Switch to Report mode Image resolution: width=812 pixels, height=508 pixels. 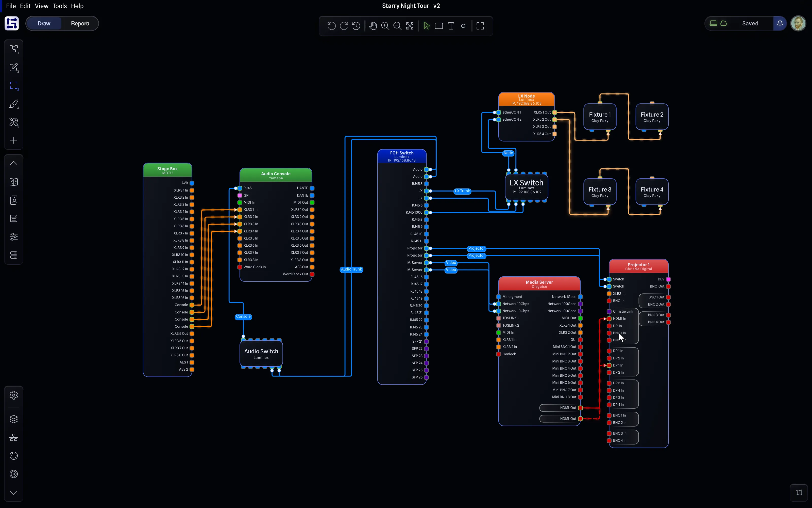coord(80,24)
